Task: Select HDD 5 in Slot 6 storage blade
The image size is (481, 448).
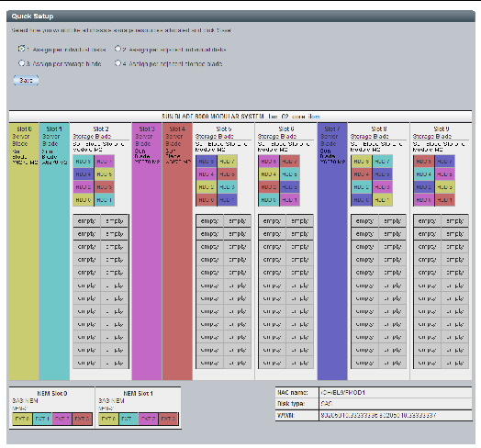Action: [x=289, y=174]
